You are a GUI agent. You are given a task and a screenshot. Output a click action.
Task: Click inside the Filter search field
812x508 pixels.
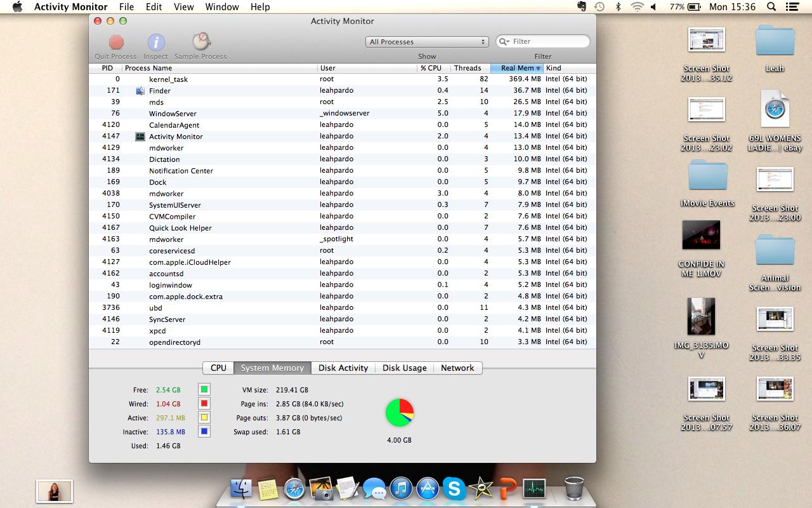click(x=543, y=42)
